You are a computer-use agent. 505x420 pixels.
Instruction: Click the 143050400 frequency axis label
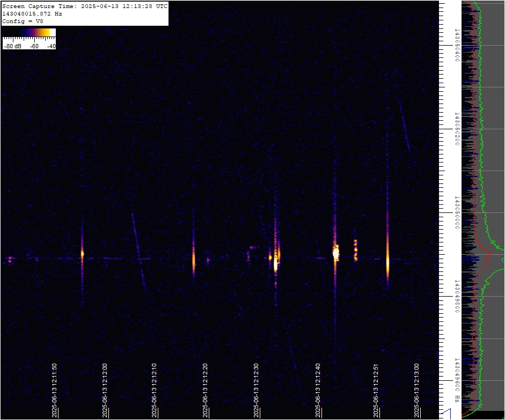coord(456,45)
